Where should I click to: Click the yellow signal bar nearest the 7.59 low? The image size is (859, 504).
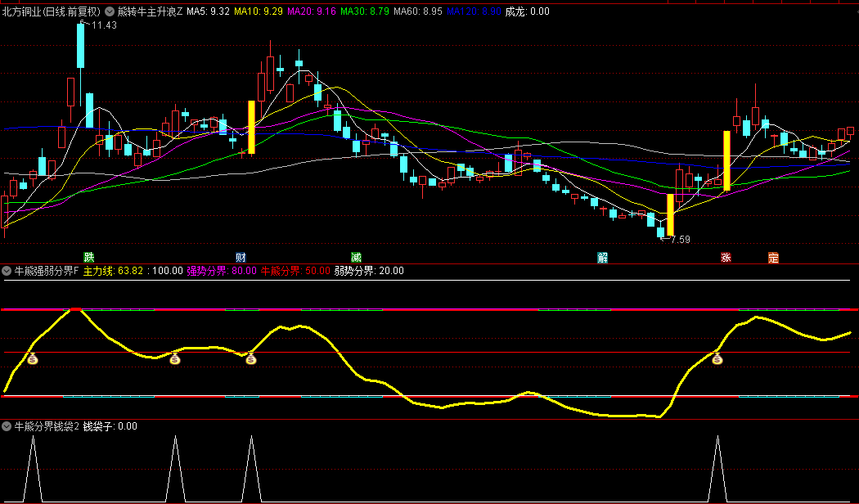click(x=671, y=214)
